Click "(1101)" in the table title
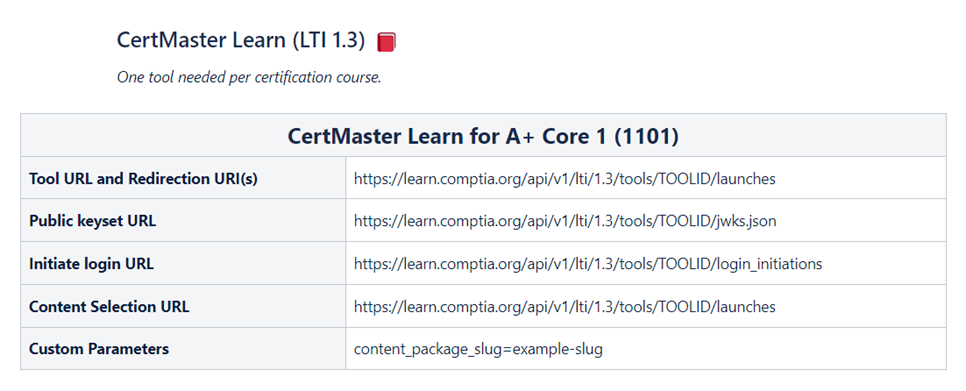Image resolution: width=966 pixels, height=391 pixels. (646, 136)
